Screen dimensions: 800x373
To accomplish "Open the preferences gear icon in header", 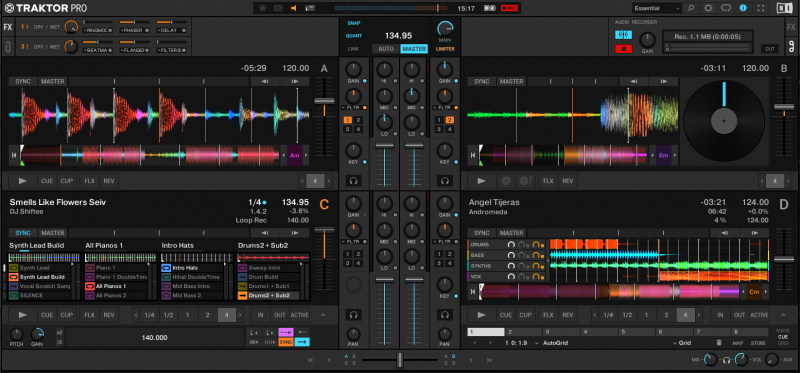I will click(708, 8).
